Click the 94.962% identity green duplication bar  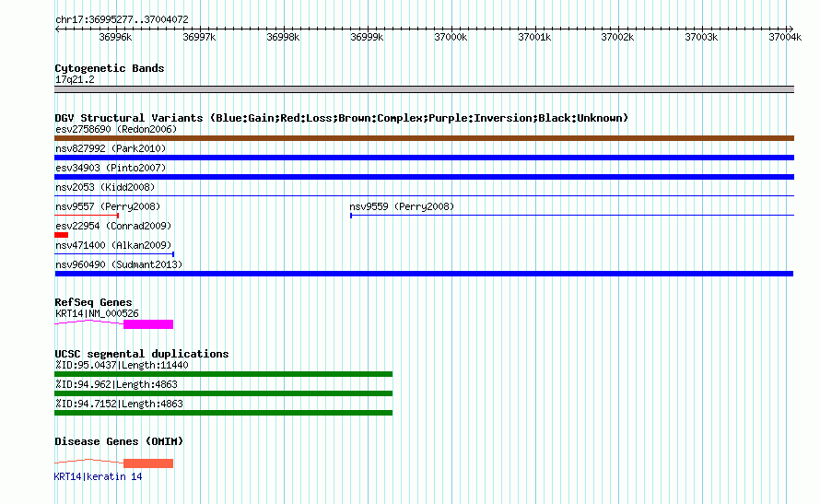pyautogui.click(x=223, y=393)
